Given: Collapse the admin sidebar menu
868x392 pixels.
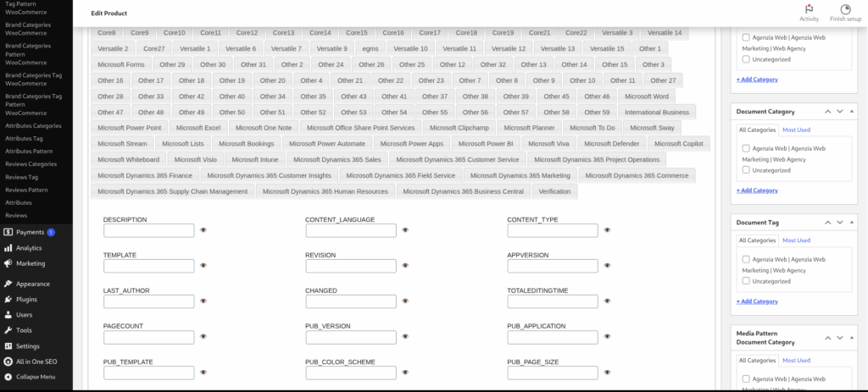Looking at the screenshot, I should [x=36, y=377].
